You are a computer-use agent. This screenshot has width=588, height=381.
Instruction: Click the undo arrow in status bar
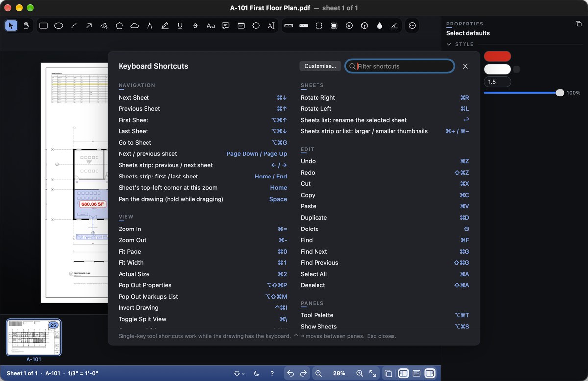click(290, 373)
